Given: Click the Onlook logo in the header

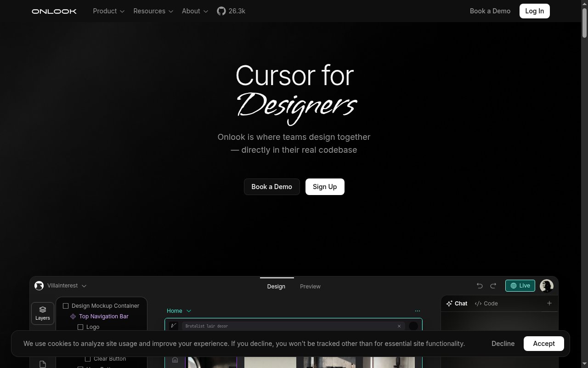Looking at the screenshot, I should coord(54,11).
